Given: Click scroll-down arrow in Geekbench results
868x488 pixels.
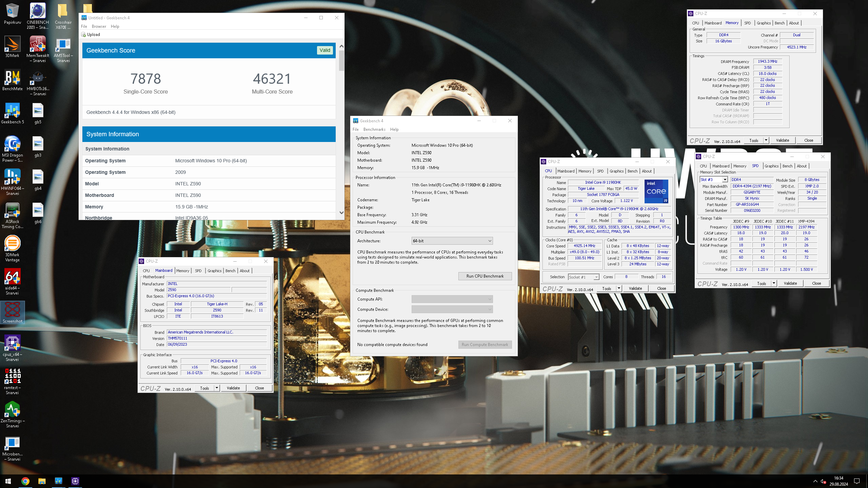Looking at the screenshot, I should click(x=341, y=213).
